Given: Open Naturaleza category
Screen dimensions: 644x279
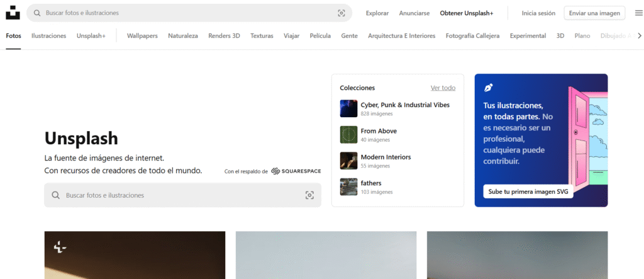Looking at the screenshot, I should [x=183, y=36].
